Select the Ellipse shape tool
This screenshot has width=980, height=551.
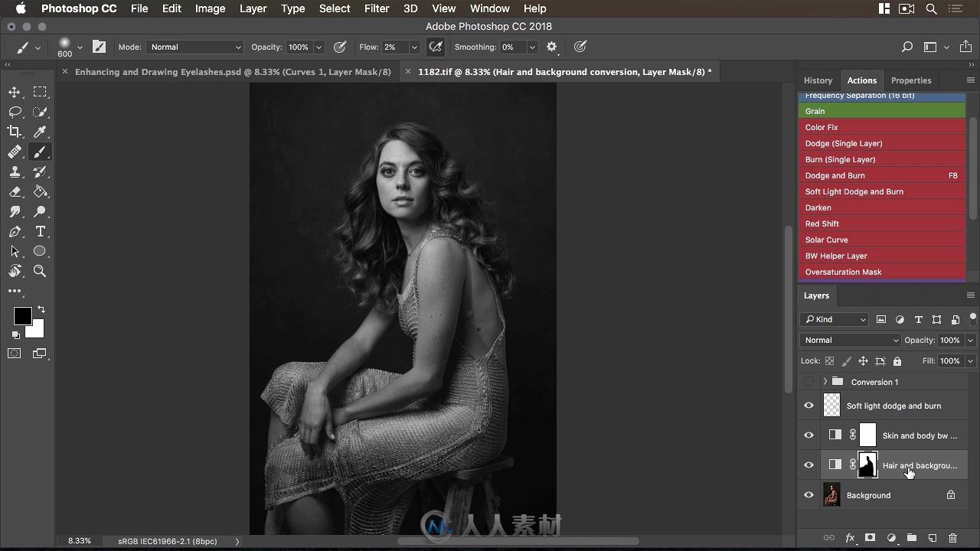tap(40, 251)
